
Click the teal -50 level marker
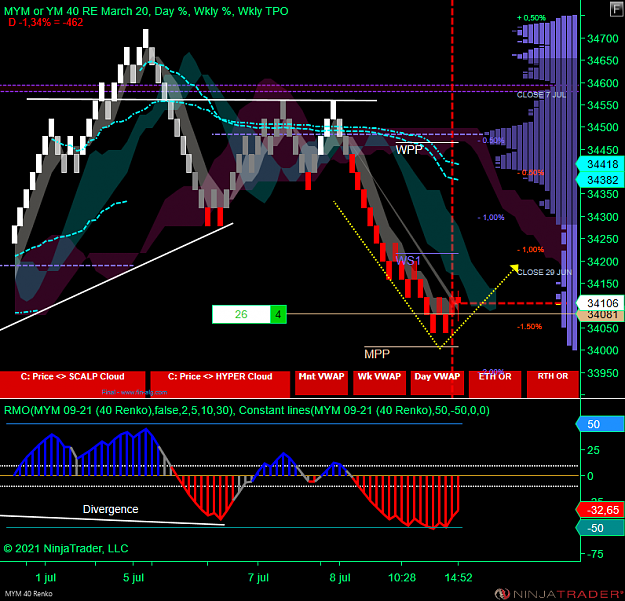click(x=600, y=528)
